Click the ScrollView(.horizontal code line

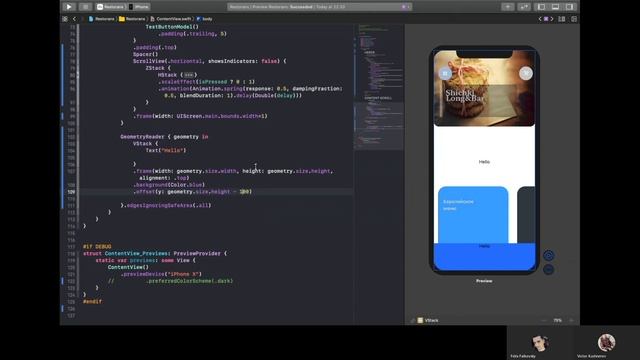coord(209,61)
